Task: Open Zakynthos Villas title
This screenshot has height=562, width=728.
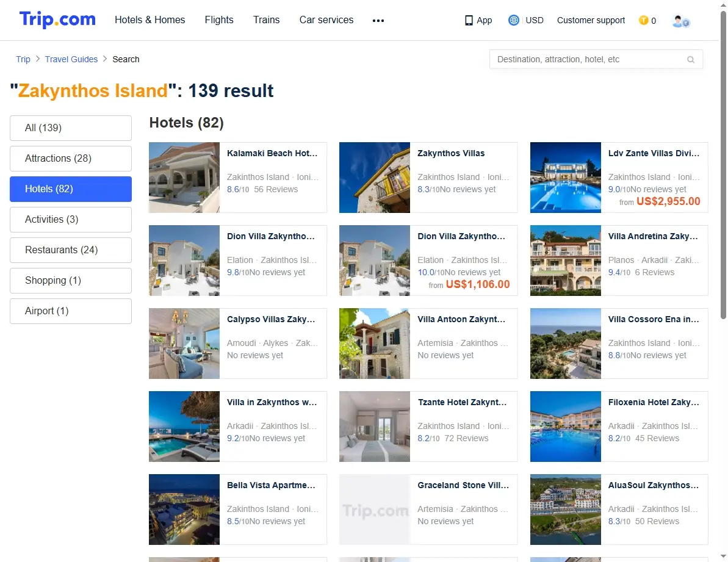Action: tap(451, 154)
